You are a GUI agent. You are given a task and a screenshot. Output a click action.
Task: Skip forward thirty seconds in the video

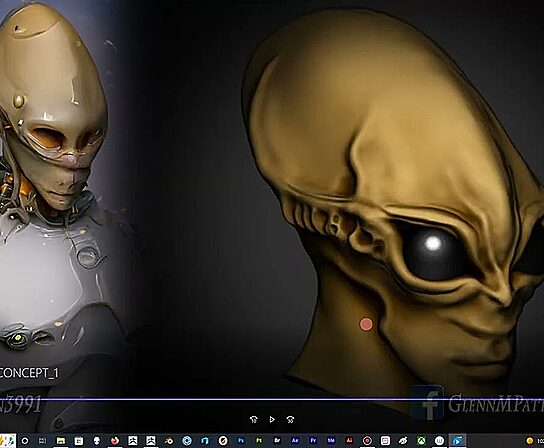click(x=290, y=420)
